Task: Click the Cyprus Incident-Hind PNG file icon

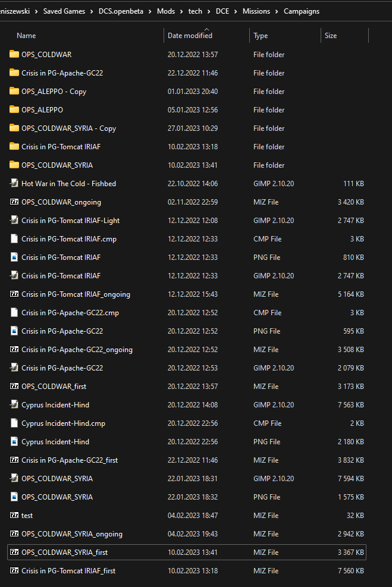Action: (14, 442)
